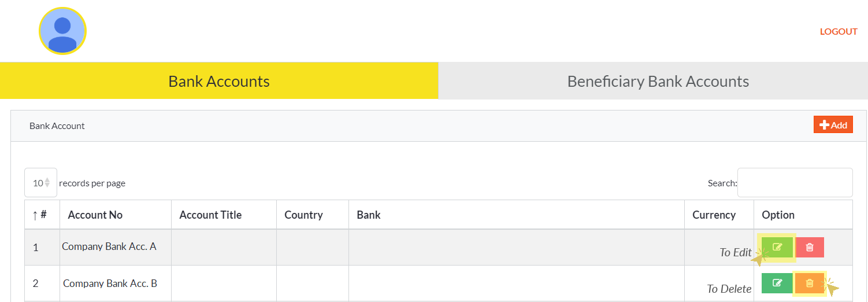Focus the Search input field
Screen dimensions: 868x302
(795, 183)
